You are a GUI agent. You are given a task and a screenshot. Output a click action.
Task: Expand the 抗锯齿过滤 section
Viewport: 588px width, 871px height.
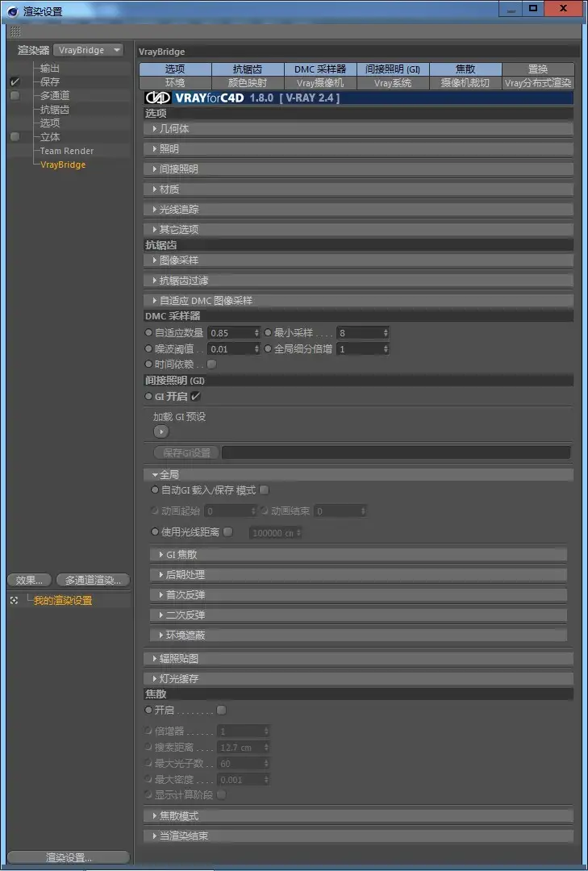coord(358,281)
